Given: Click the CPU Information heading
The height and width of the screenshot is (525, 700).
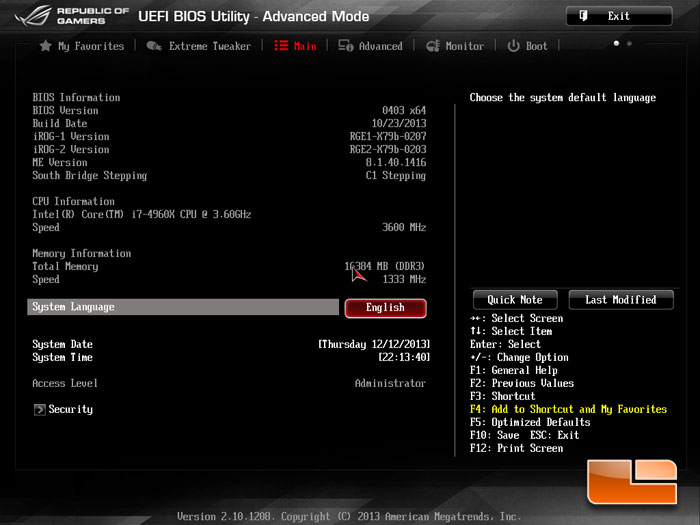Looking at the screenshot, I should (x=73, y=201).
